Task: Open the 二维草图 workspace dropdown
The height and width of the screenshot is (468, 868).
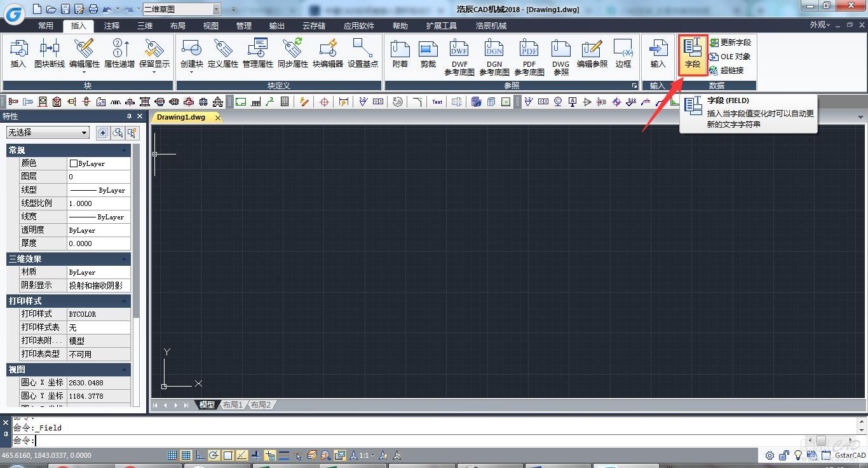Action: [216, 9]
